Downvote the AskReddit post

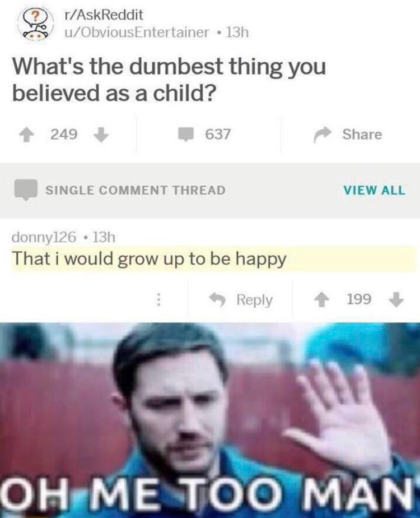101,135
